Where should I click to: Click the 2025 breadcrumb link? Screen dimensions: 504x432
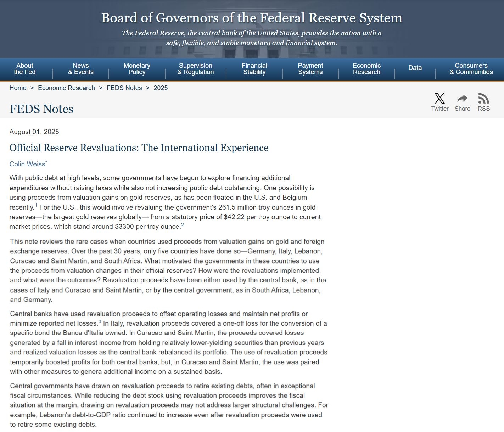(161, 88)
